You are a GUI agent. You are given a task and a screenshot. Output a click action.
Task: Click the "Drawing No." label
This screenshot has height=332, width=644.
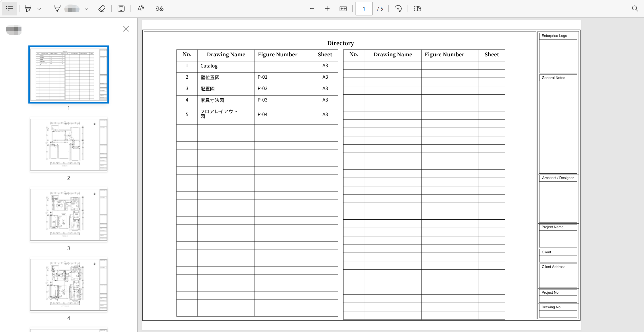point(551,307)
